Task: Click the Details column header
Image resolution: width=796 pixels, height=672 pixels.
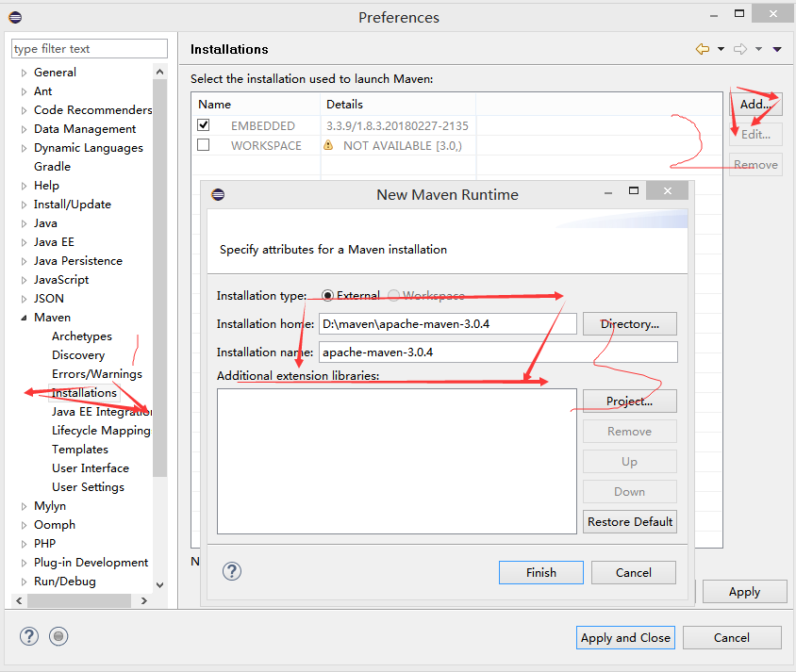Action: coord(398,105)
